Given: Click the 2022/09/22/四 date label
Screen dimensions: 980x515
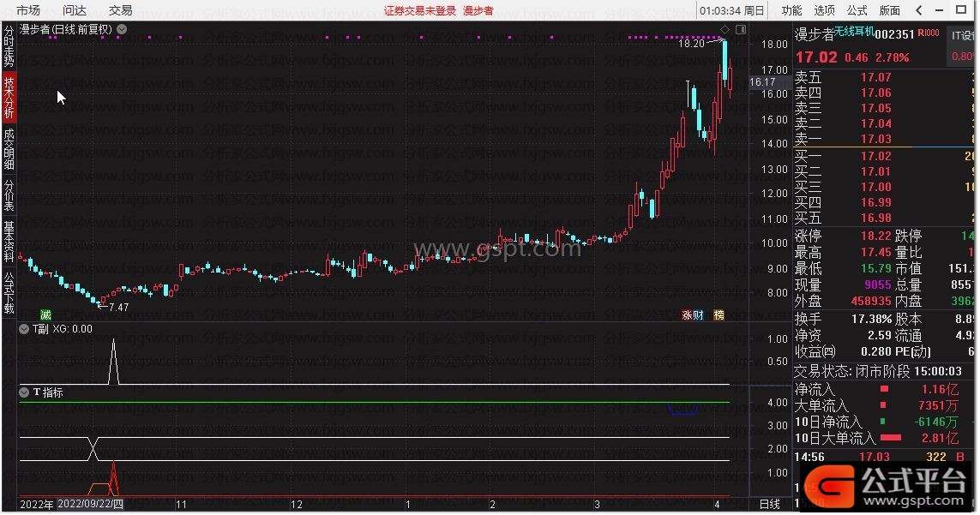Looking at the screenshot, I should [x=90, y=504].
